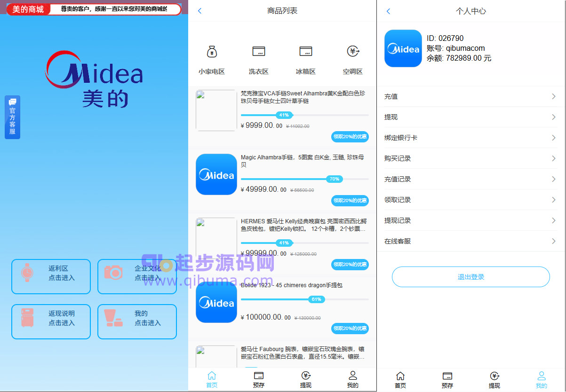Expand the 购买记录 row chevron
The image size is (566, 392).
(x=554, y=158)
